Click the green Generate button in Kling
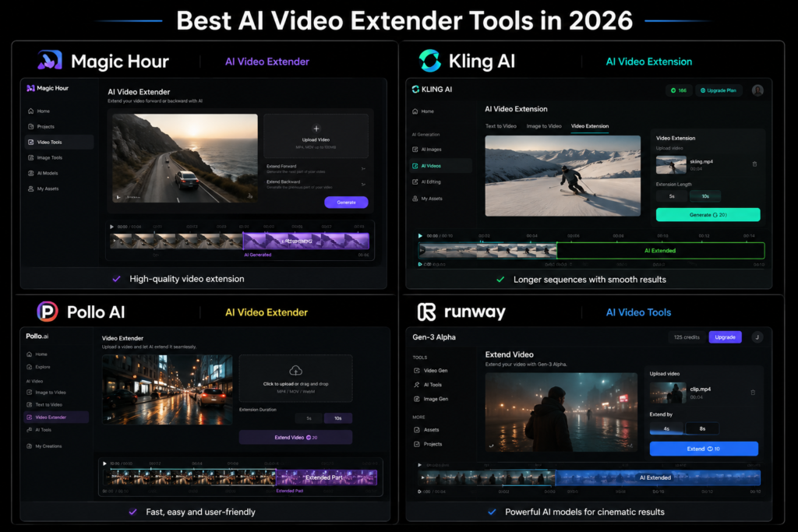798x532 pixels. click(x=708, y=215)
